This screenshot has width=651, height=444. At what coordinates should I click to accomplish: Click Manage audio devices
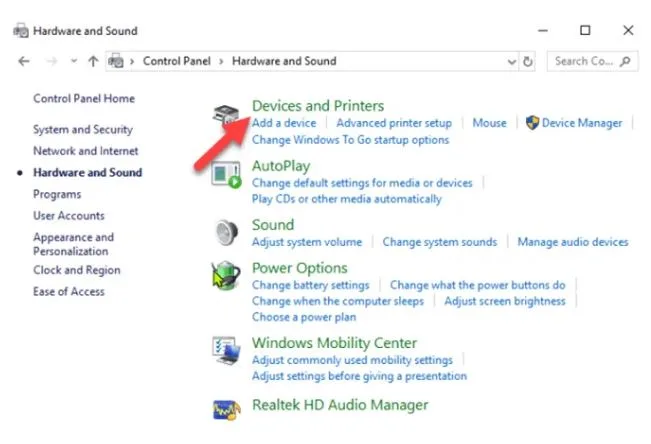(x=573, y=242)
